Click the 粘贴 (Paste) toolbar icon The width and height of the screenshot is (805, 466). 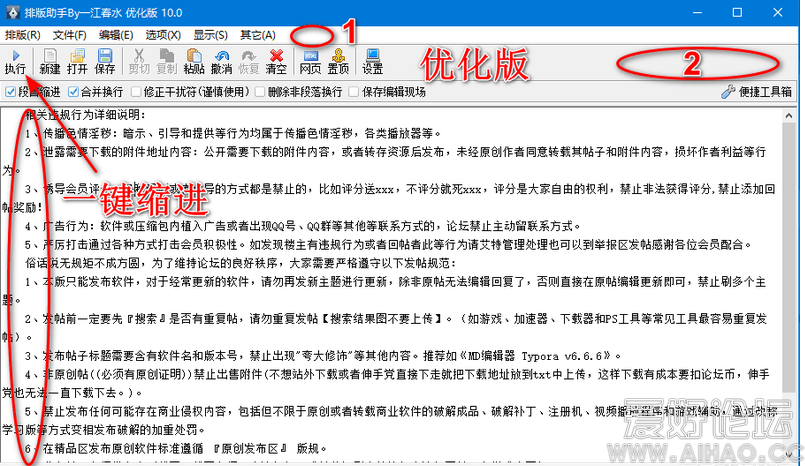point(194,61)
